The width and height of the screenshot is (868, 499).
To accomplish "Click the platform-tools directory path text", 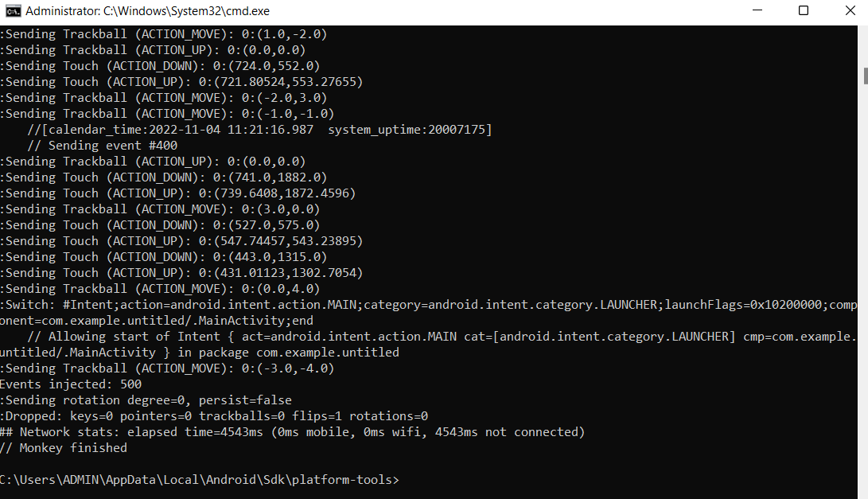I will click(x=199, y=481).
